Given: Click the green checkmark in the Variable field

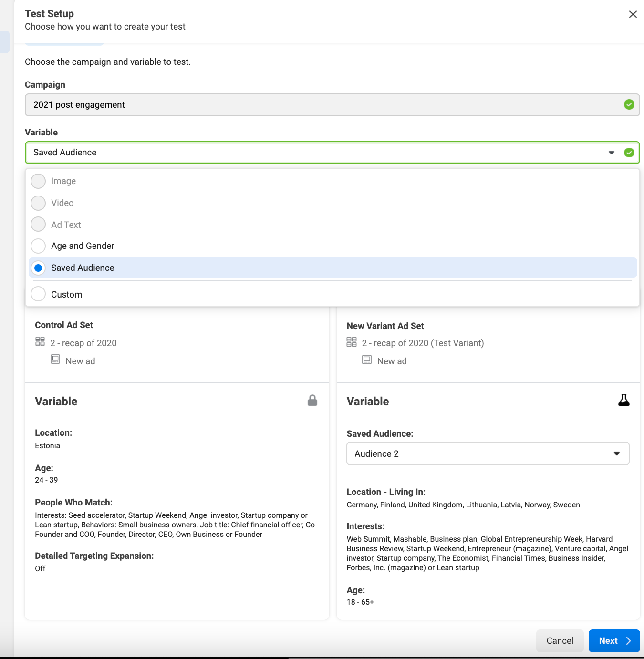Looking at the screenshot, I should click(629, 153).
